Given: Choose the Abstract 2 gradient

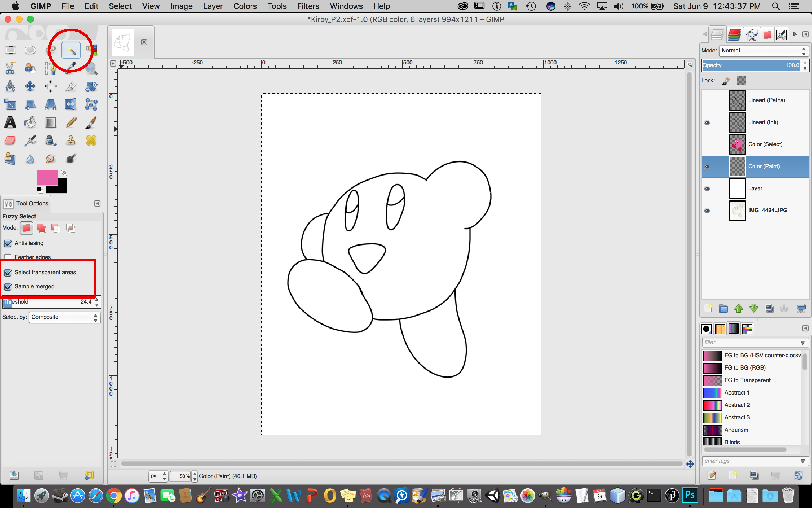Looking at the screenshot, I should pos(752,405).
